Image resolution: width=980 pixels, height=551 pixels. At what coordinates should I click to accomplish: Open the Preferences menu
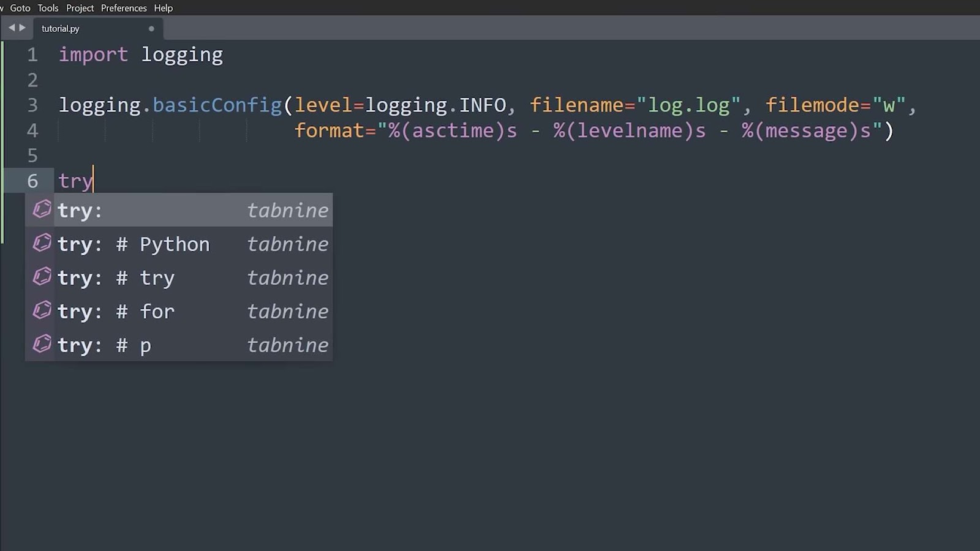pyautogui.click(x=124, y=8)
